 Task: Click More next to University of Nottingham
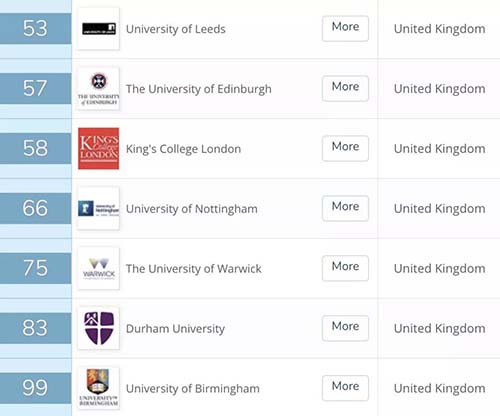pyautogui.click(x=345, y=208)
